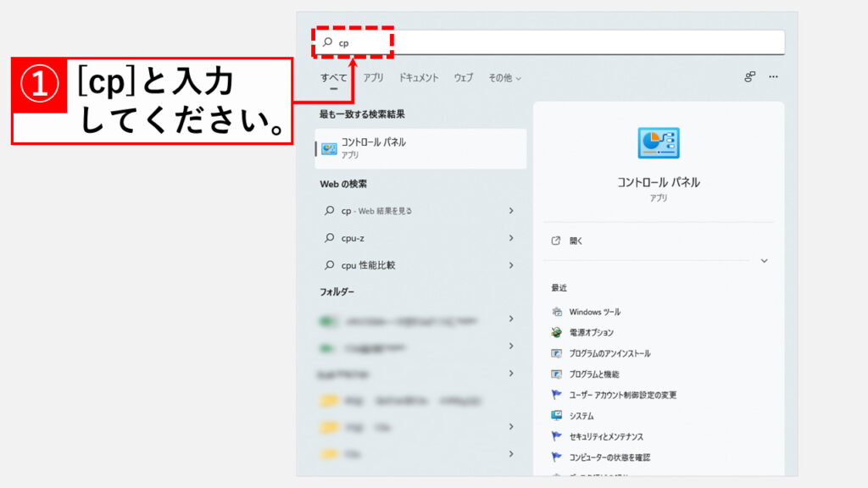Click the large Control Panel icon in preview pane
This screenshot has width=868, height=488.
point(658,143)
